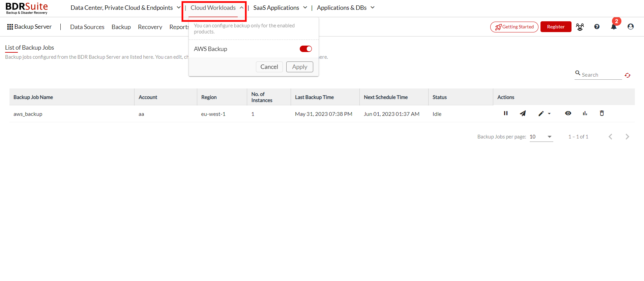Open the edit options arrow for aws_backup

click(549, 114)
